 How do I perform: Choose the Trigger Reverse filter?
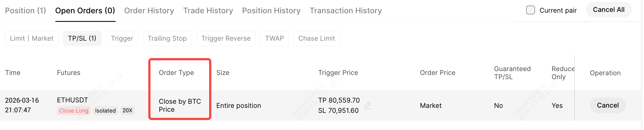coord(226,38)
